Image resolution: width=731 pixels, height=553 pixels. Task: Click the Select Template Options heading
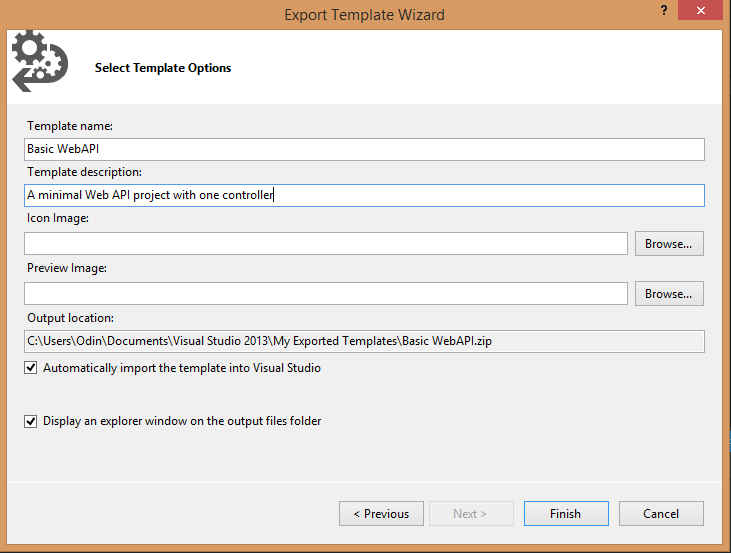[163, 68]
